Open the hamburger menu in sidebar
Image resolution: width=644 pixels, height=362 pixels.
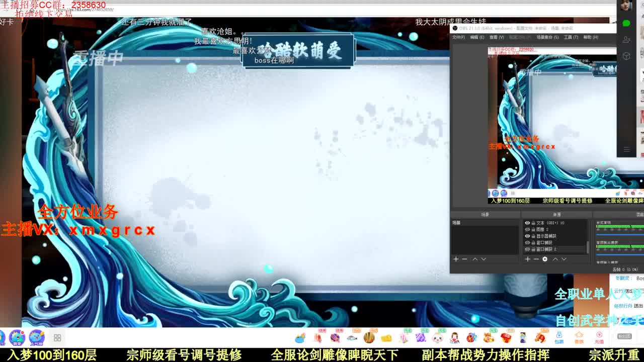(626, 149)
